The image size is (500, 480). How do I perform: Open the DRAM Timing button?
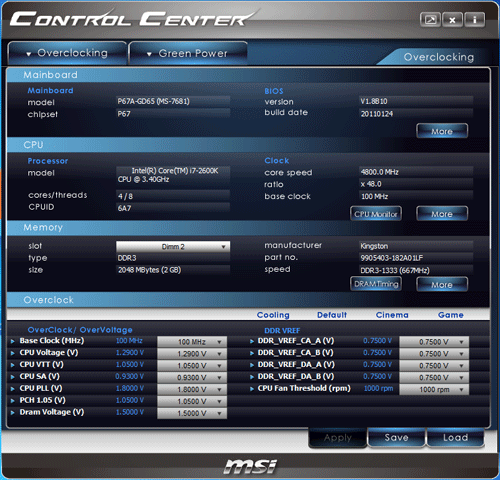click(x=376, y=284)
